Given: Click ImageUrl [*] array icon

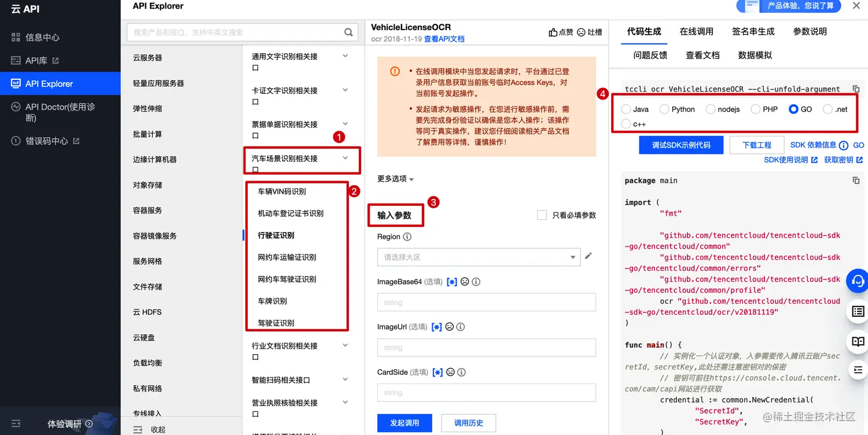Looking at the screenshot, I should tap(437, 327).
